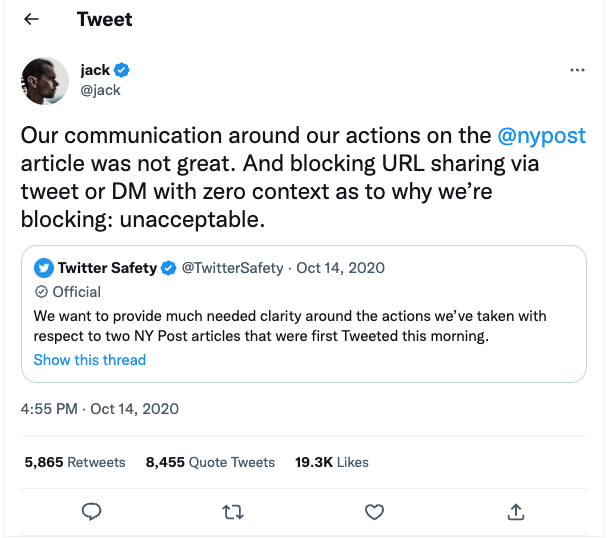Click the back arrow icon
The image size is (609, 538).
tap(31, 19)
